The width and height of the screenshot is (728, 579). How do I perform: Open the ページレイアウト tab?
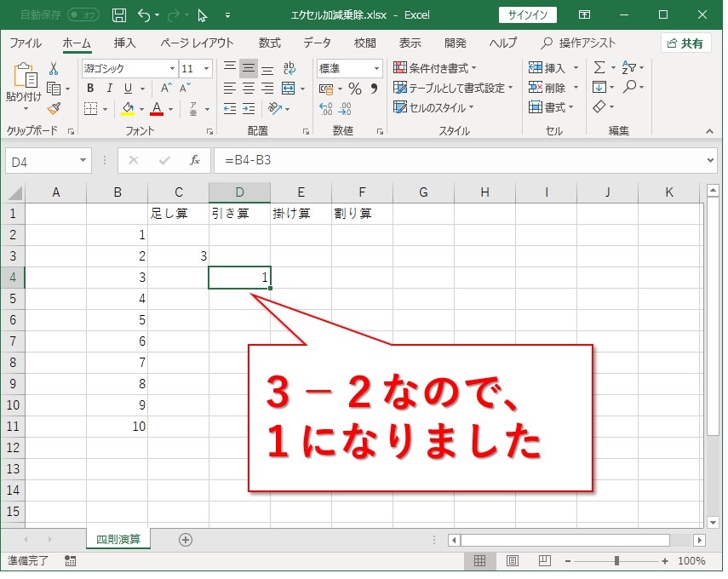tap(197, 43)
